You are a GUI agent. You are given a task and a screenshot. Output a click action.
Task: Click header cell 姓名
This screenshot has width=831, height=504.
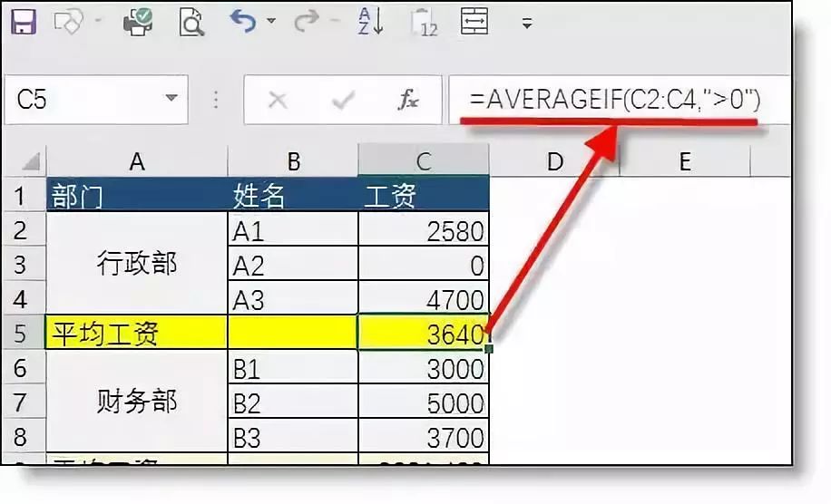click(293, 196)
